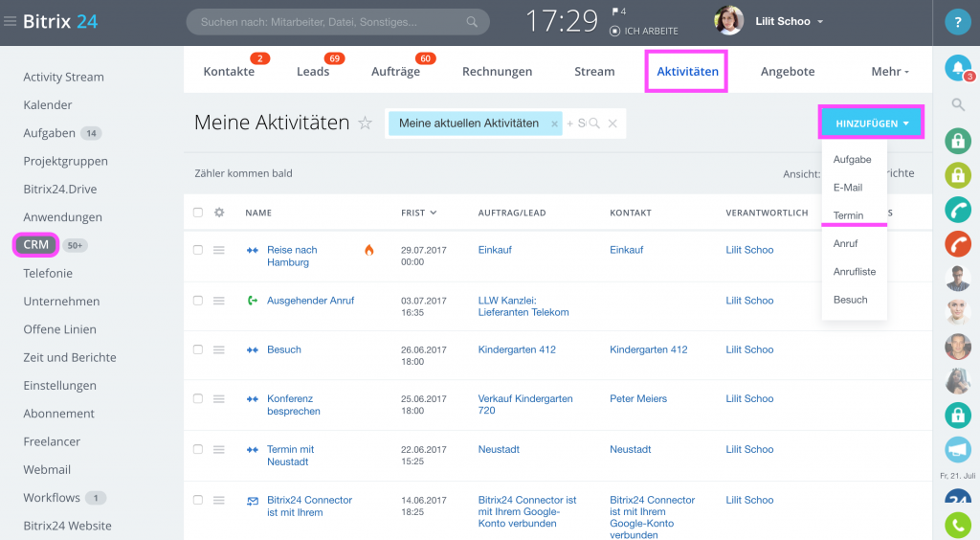This screenshot has width=980, height=540.
Task: Open the megaphone chat icon in right sidebar
Action: [x=957, y=449]
